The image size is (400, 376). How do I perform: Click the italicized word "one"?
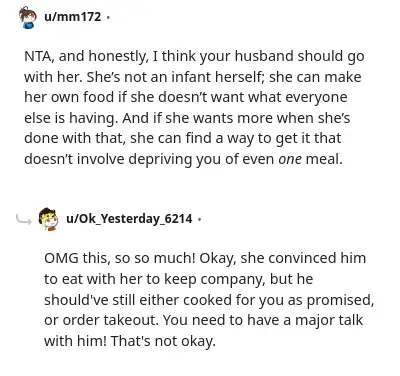[290, 159]
